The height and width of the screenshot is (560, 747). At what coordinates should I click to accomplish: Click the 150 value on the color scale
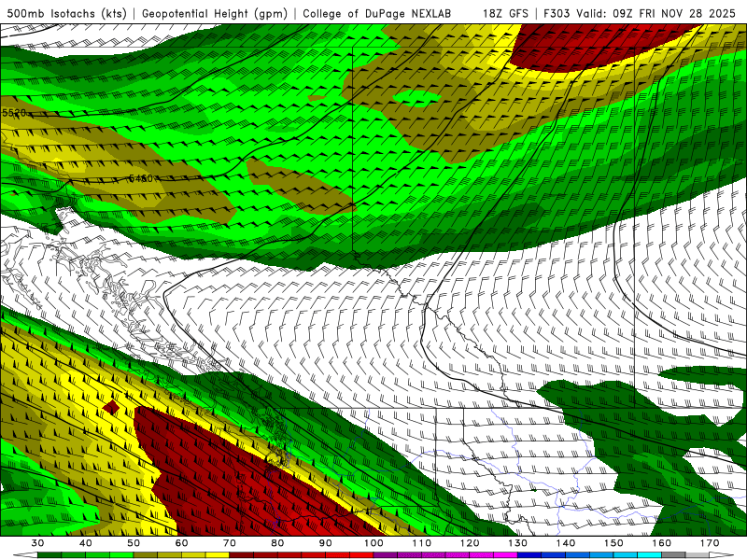point(613,543)
